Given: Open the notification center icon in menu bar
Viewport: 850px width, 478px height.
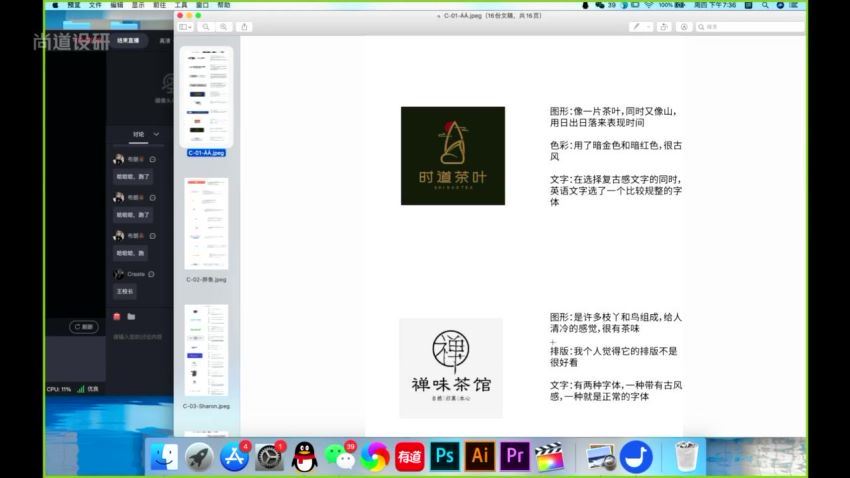Looking at the screenshot, I should [794, 5].
